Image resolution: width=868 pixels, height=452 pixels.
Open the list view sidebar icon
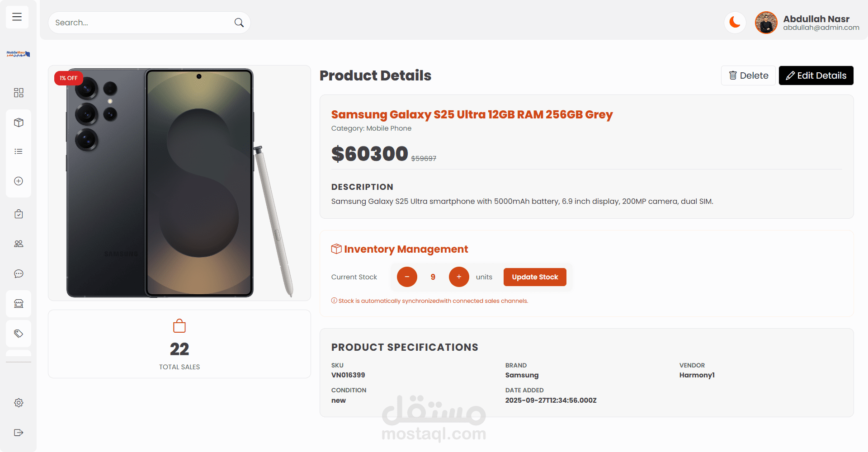pos(19,151)
